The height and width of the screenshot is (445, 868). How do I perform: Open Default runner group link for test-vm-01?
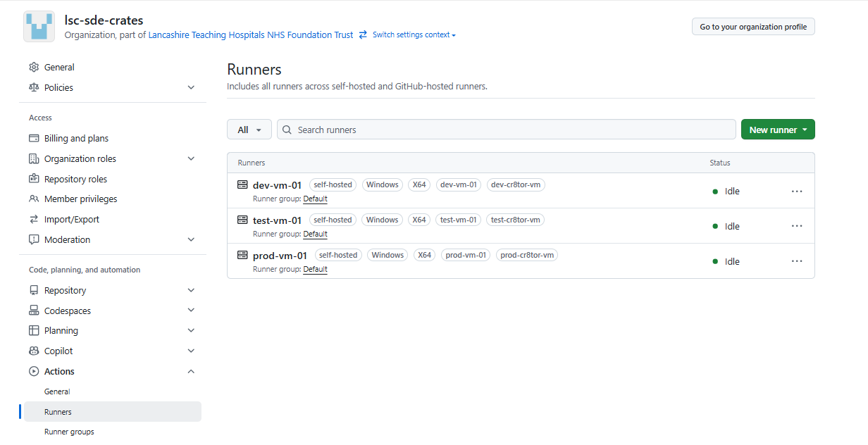(315, 234)
